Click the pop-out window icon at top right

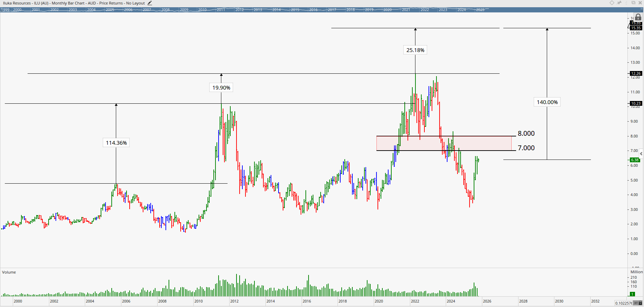[633, 3]
